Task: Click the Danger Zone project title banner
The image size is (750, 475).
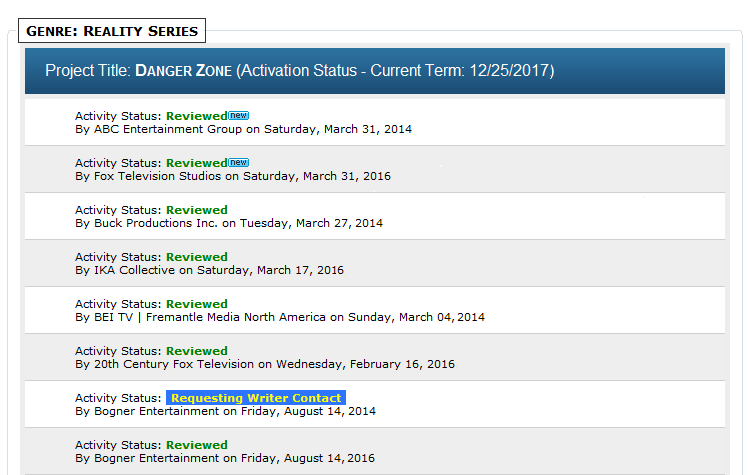Action: coord(375,71)
